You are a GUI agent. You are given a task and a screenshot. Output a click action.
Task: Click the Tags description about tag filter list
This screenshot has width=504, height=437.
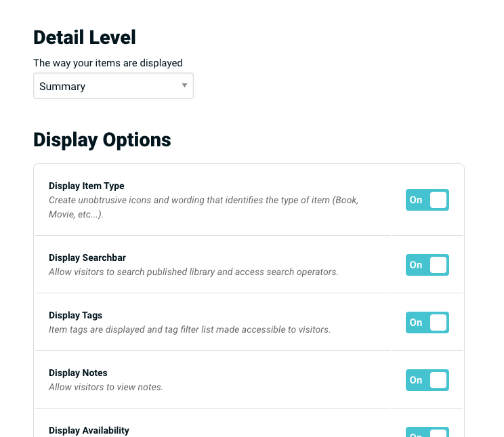(190, 330)
